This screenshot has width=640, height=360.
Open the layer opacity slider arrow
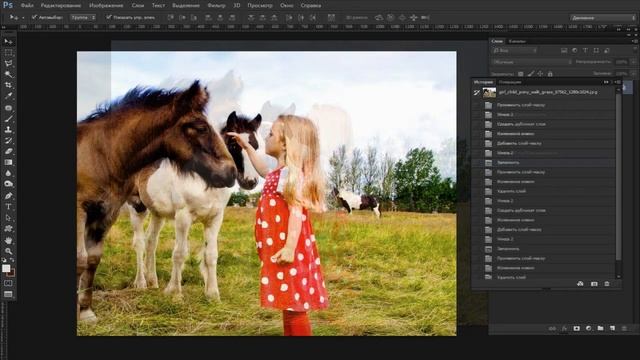click(633, 62)
